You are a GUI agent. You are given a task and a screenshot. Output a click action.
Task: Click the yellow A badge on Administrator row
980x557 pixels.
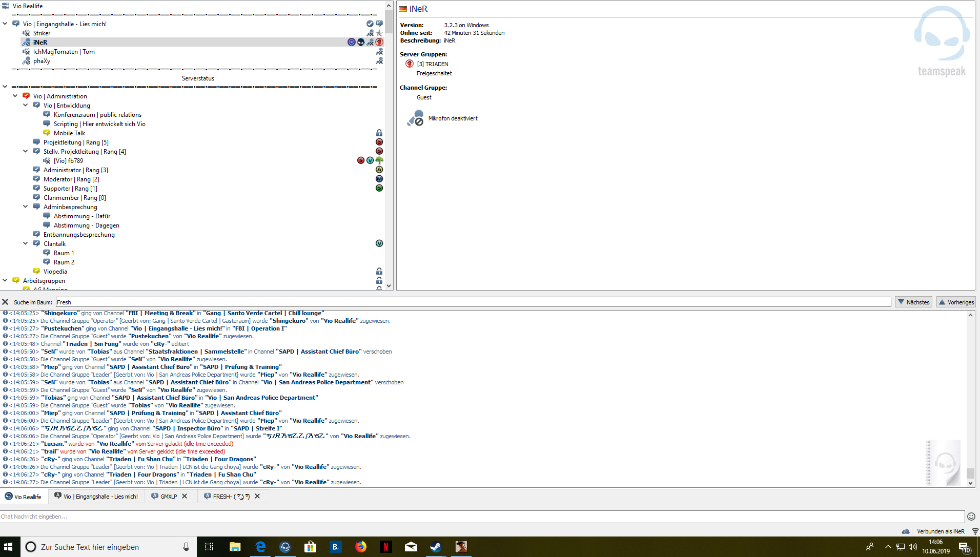379,170
